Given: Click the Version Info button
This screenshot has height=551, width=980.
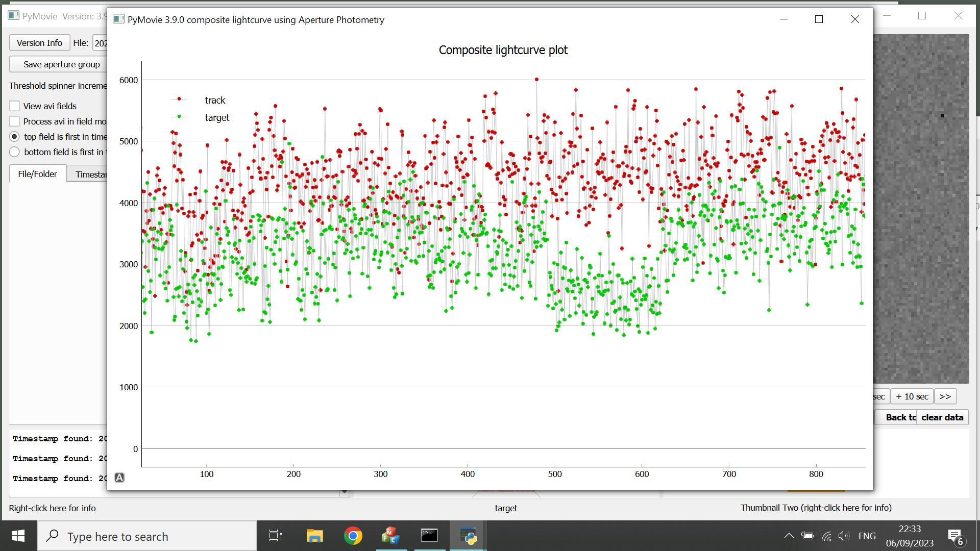Looking at the screenshot, I should tap(39, 43).
